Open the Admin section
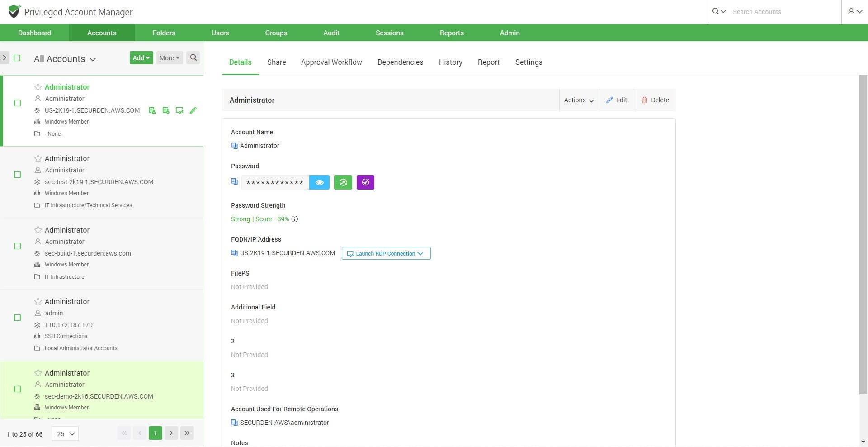The image size is (868, 447). pyautogui.click(x=510, y=33)
